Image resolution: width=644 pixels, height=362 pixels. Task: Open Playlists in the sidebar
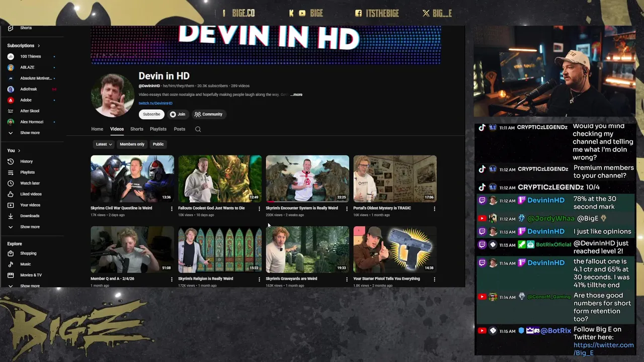coord(27,172)
